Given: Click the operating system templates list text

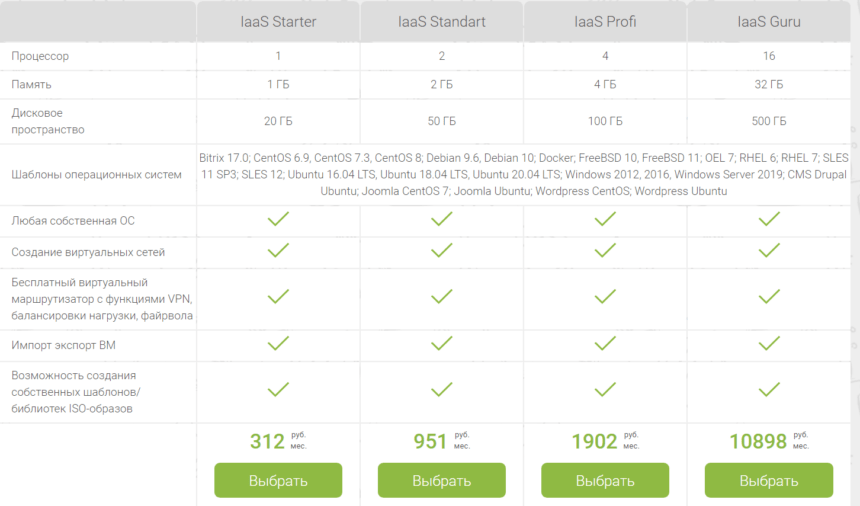Looking at the screenshot, I should pos(523,174).
